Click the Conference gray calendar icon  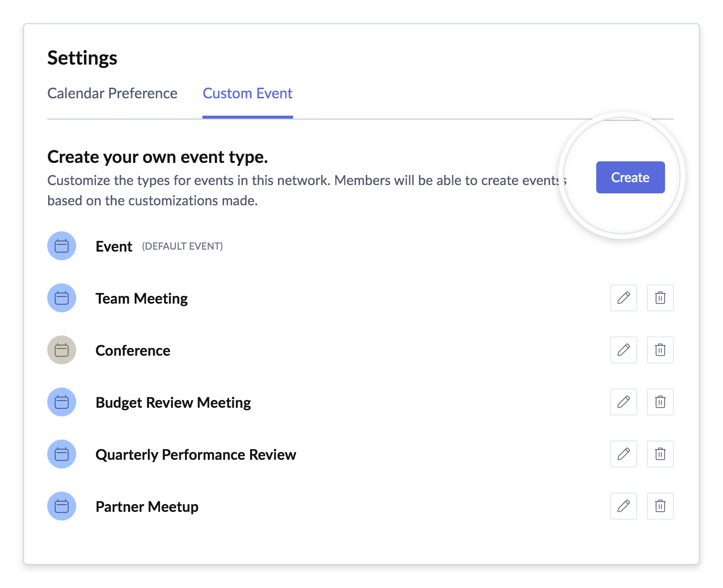[x=62, y=350]
